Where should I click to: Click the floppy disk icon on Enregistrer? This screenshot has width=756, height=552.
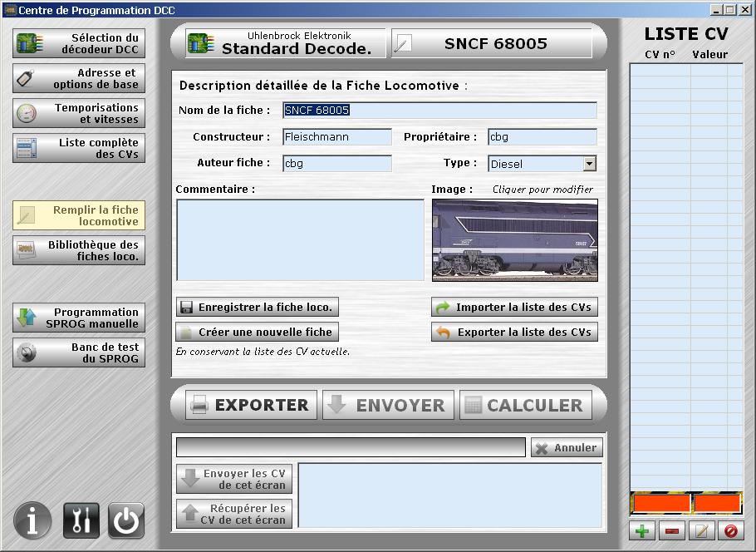(x=186, y=308)
